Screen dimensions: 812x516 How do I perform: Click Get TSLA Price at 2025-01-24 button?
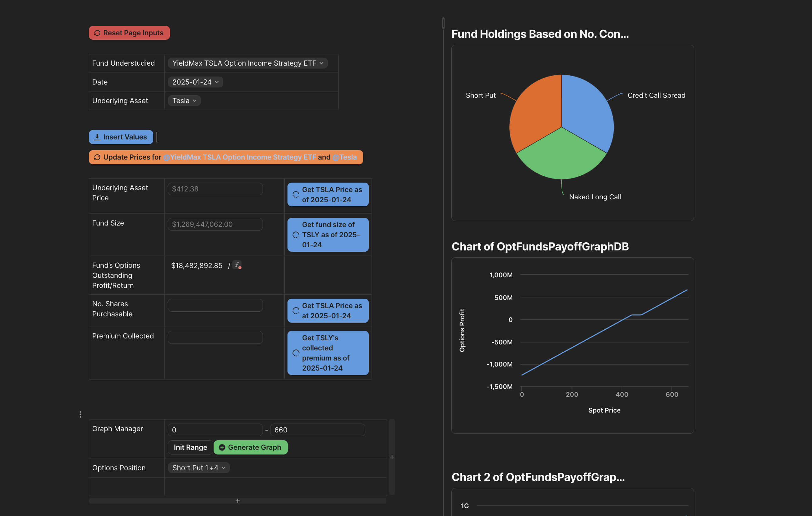tap(328, 310)
